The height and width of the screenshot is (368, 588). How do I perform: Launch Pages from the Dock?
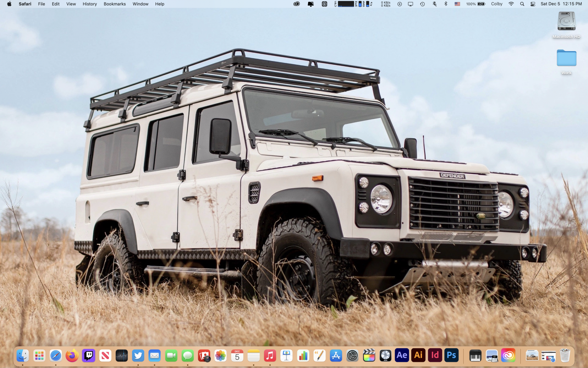320,356
